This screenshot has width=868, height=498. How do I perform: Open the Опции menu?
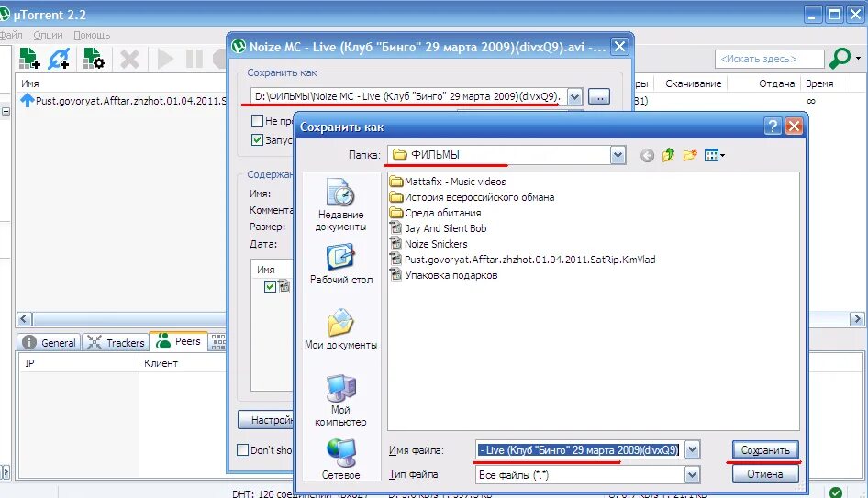click(x=48, y=35)
